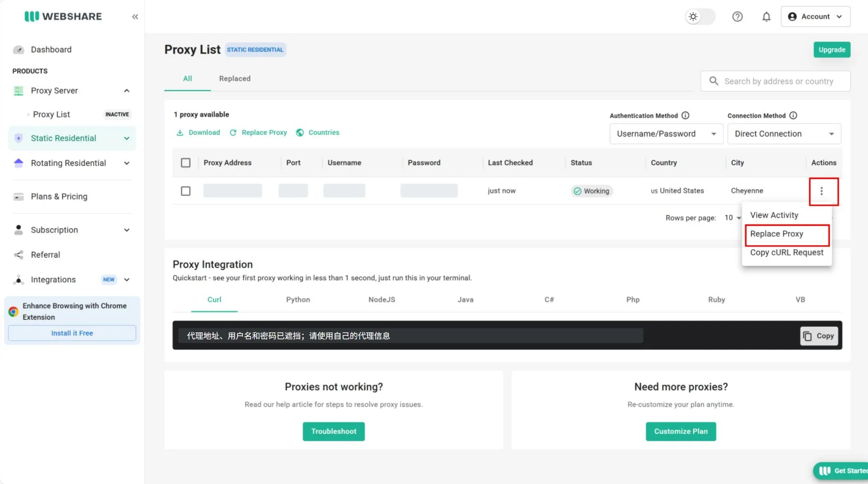Open the Get Started widget
This screenshot has width=868, height=484.
841,471
